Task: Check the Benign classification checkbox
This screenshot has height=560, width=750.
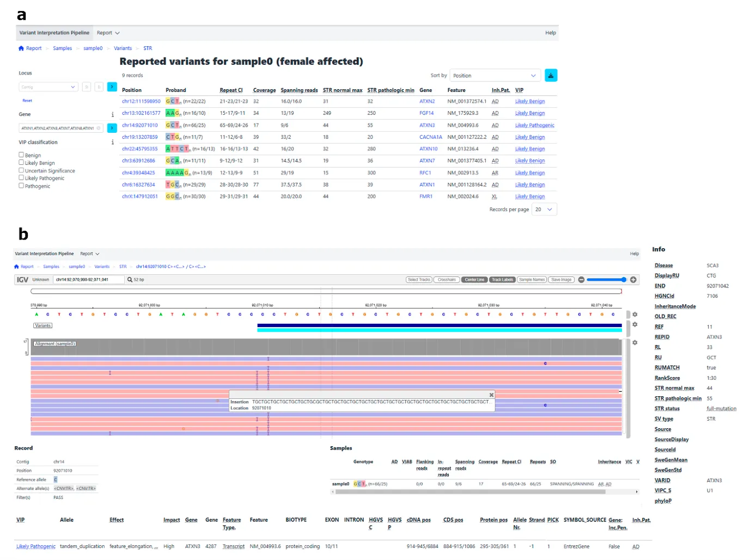Action: [x=21, y=155]
